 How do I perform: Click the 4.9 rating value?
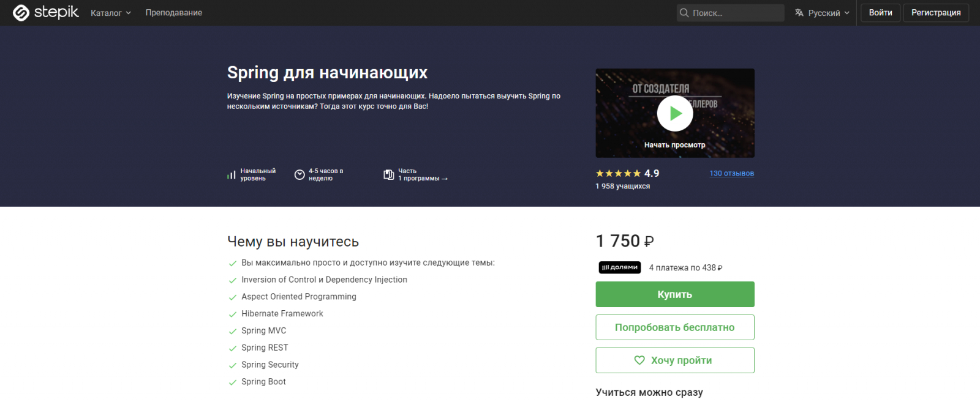tap(652, 174)
